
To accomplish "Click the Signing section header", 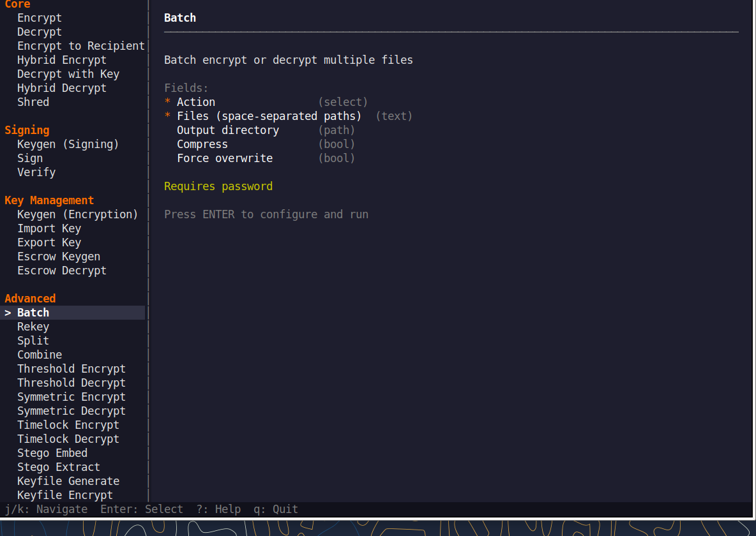I will [27, 130].
